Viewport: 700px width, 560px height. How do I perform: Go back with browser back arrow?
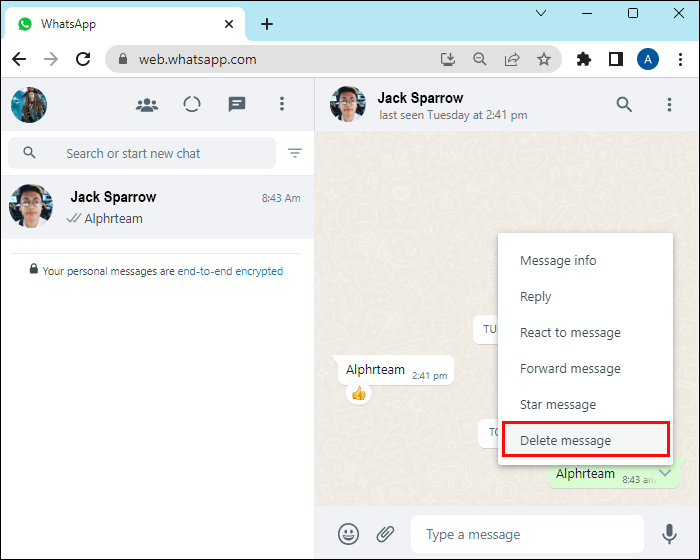click(19, 59)
